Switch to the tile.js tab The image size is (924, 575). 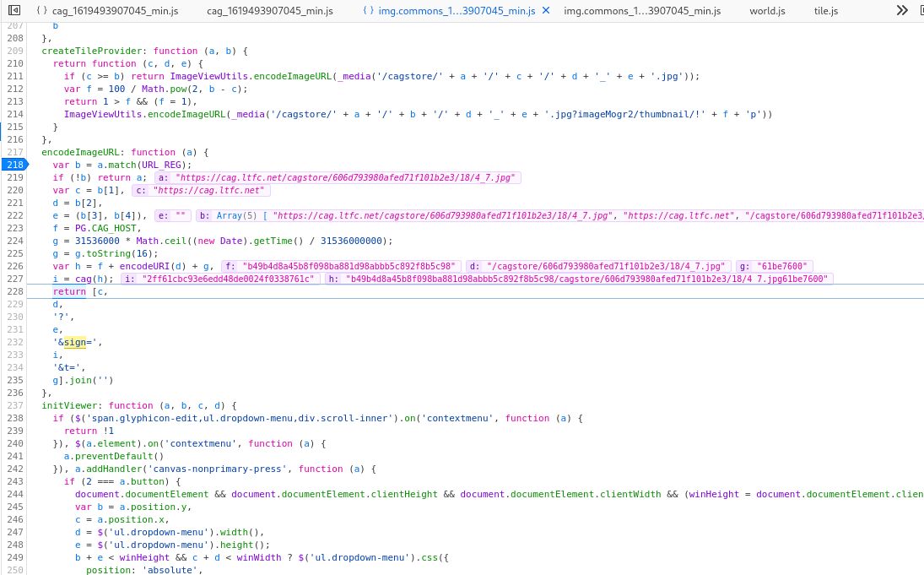tap(825, 10)
